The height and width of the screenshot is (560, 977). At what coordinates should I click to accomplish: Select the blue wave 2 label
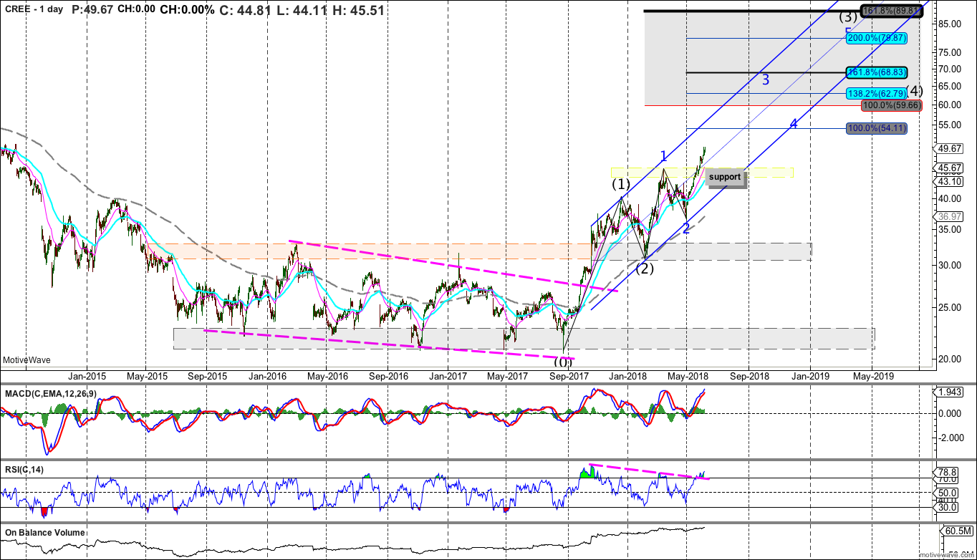click(x=686, y=228)
